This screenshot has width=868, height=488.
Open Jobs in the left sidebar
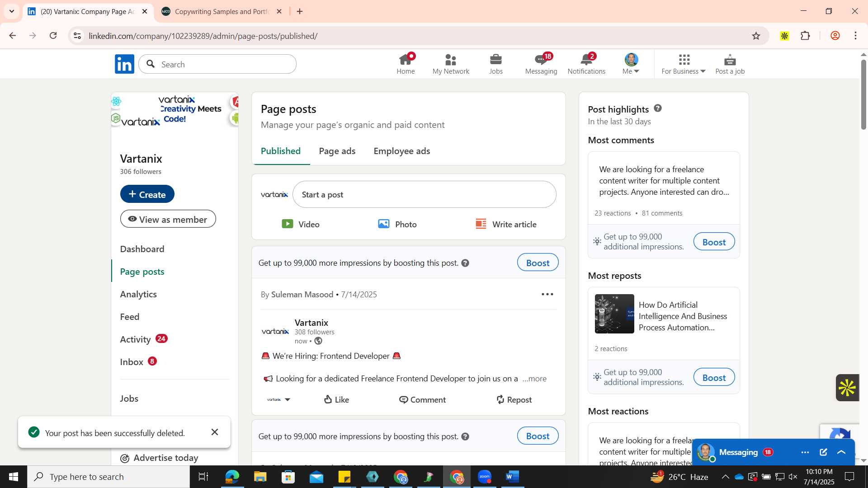coord(129,399)
